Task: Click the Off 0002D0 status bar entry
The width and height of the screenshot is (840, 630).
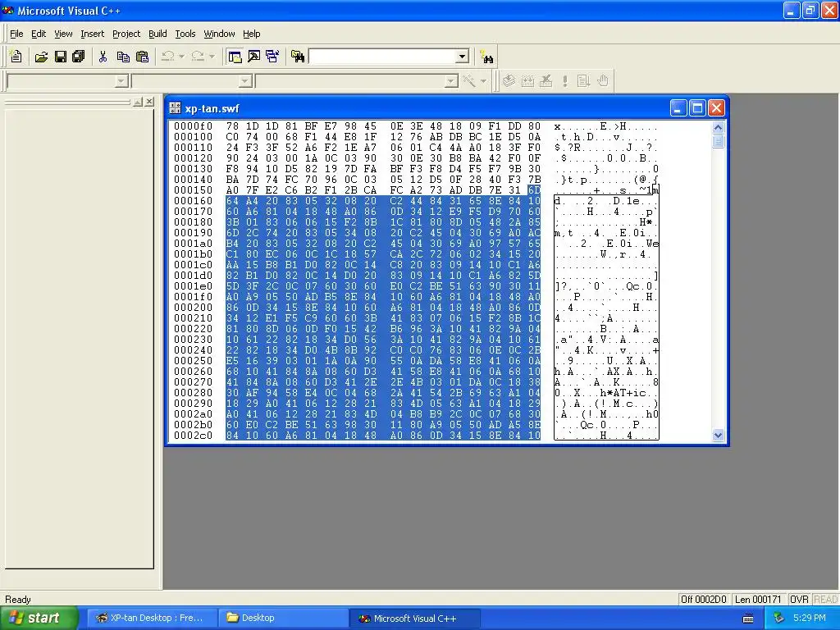Action: 703,599
